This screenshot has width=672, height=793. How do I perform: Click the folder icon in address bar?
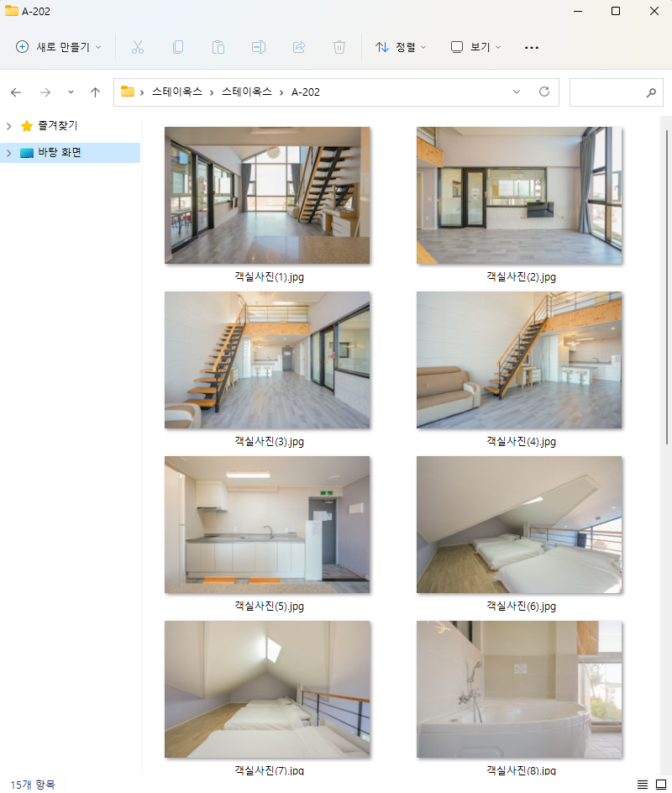[128, 92]
